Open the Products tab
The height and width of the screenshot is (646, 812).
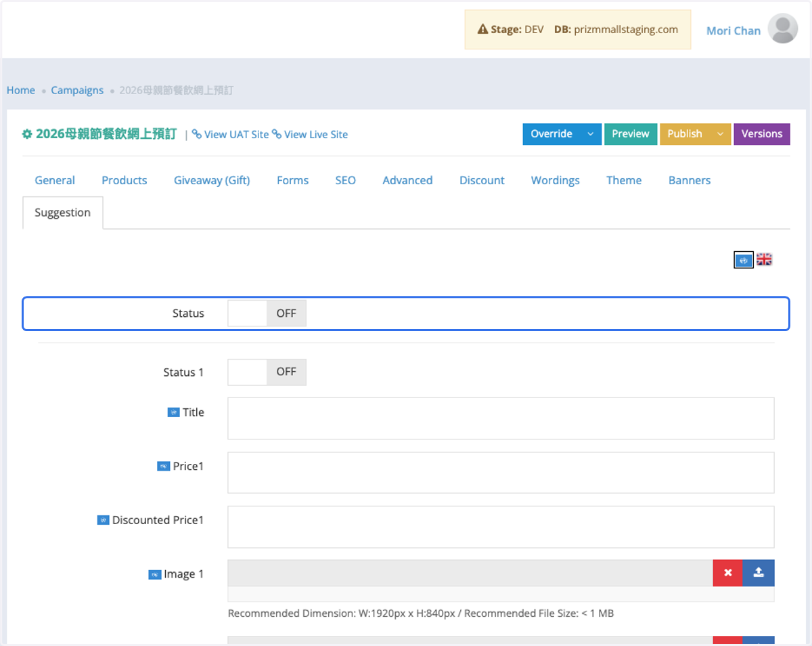(x=125, y=180)
